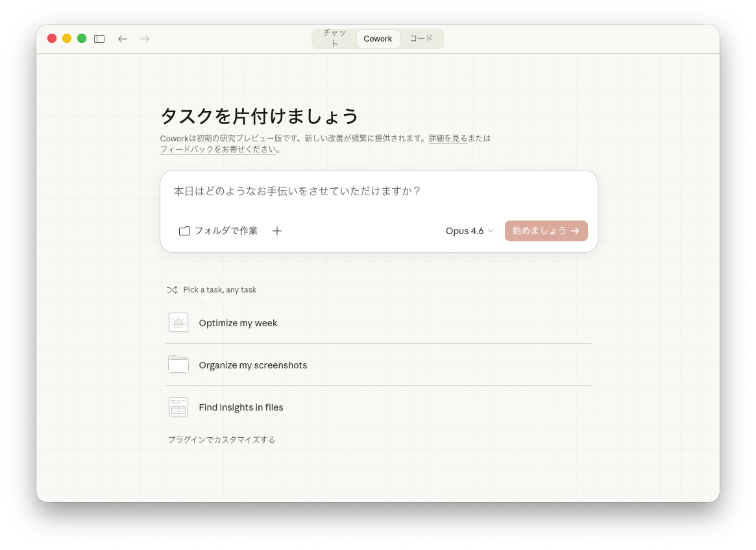Go forward with the right arrow
The width and height of the screenshot is (756, 550).
tap(145, 39)
